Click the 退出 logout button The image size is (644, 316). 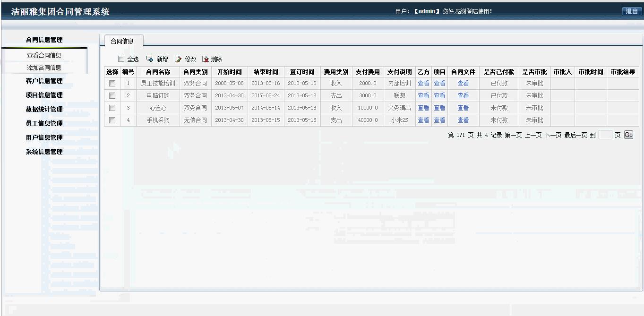(x=632, y=11)
